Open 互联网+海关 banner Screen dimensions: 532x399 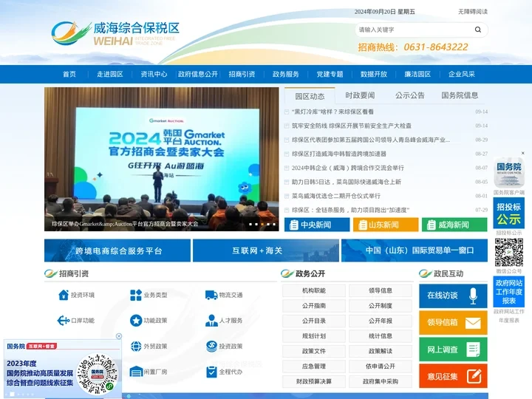266,250
